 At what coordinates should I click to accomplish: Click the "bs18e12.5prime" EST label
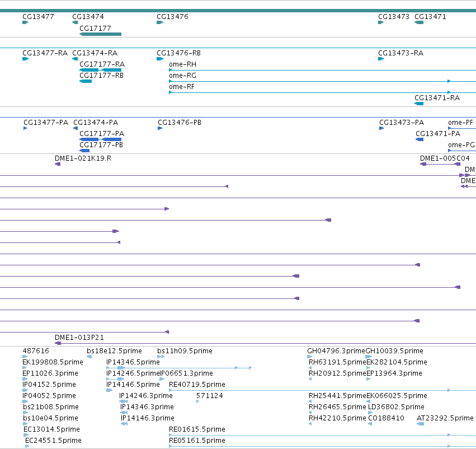[x=114, y=351]
